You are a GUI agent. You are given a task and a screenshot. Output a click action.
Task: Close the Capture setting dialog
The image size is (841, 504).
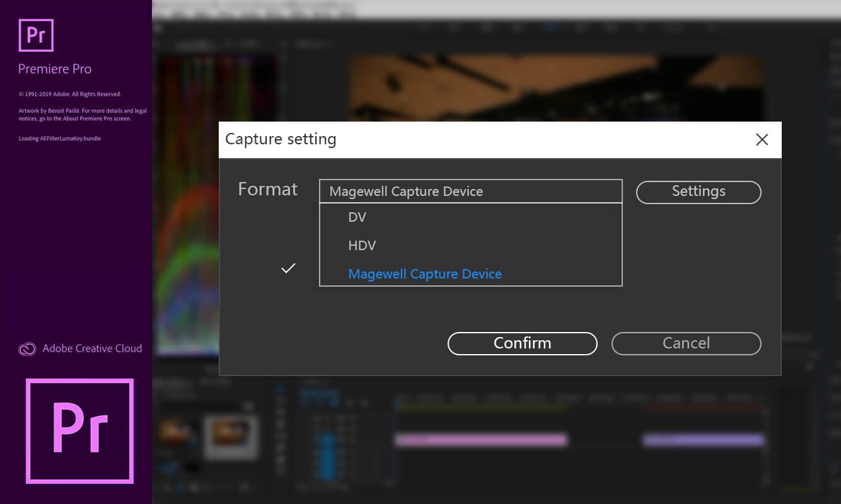point(762,140)
